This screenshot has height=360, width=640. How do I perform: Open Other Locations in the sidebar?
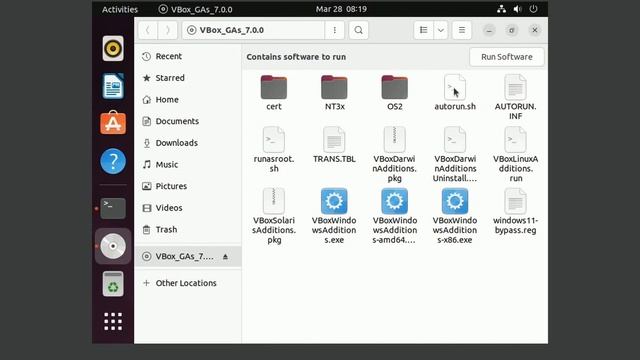tap(188, 283)
